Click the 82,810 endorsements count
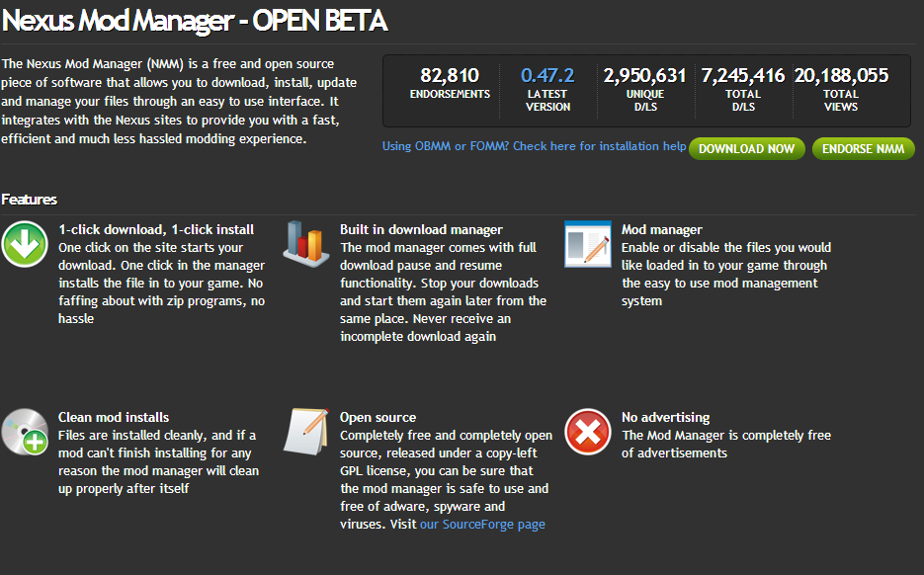 click(x=450, y=75)
